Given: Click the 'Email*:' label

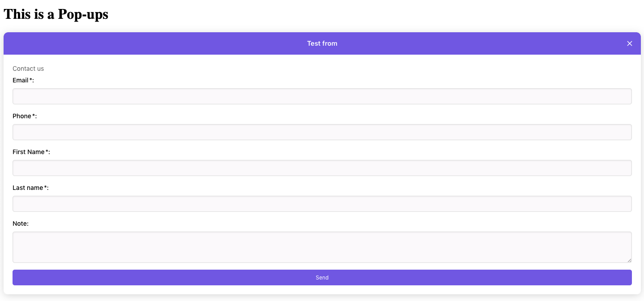Looking at the screenshot, I should point(23,80).
